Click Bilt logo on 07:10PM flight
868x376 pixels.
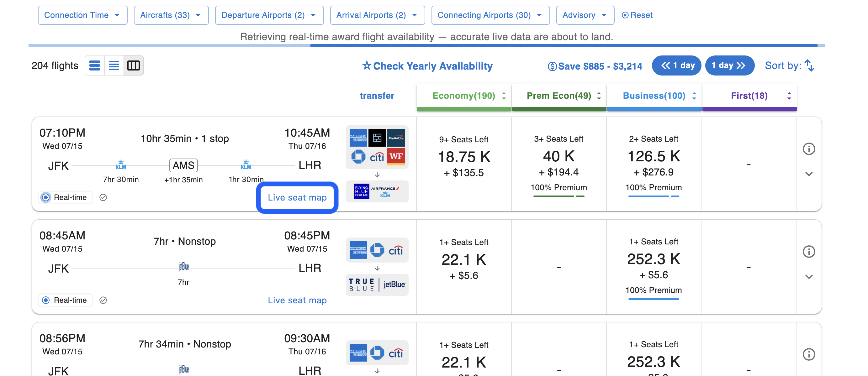click(x=377, y=138)
